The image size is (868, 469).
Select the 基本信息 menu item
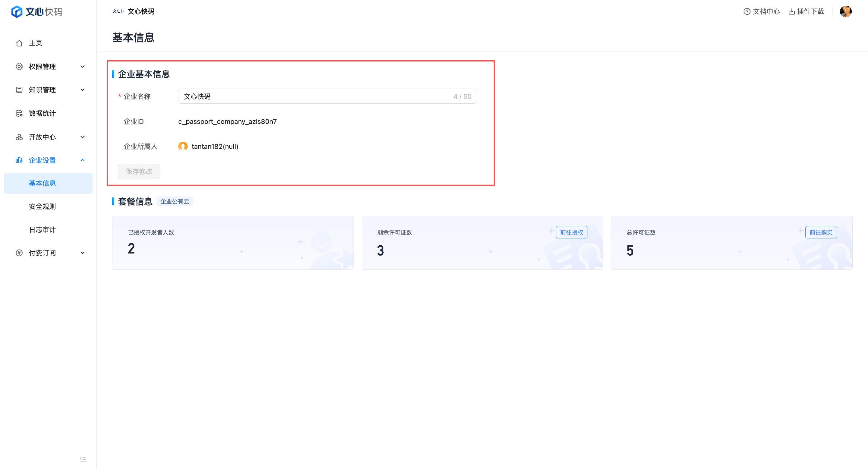(42, 183)
